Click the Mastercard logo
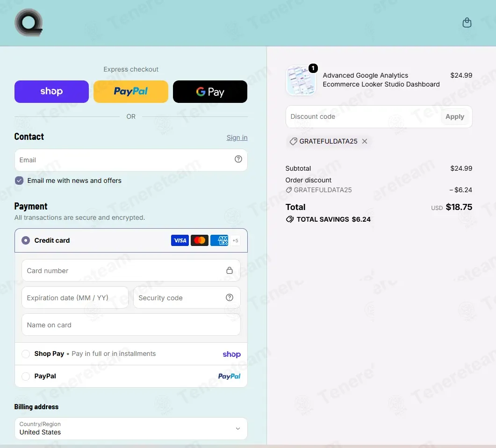Viewport: 496px width, 448px height. (200, 240)
